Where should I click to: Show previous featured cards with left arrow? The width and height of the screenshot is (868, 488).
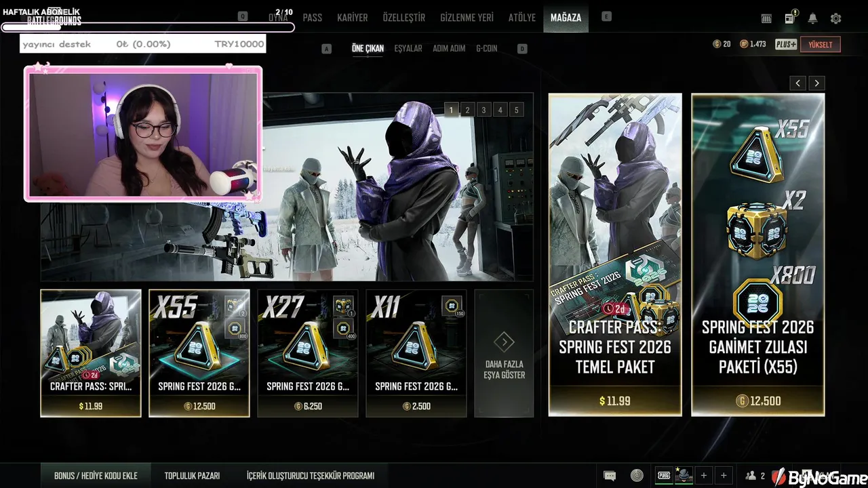pyautogui.click(x=798, y=83)
